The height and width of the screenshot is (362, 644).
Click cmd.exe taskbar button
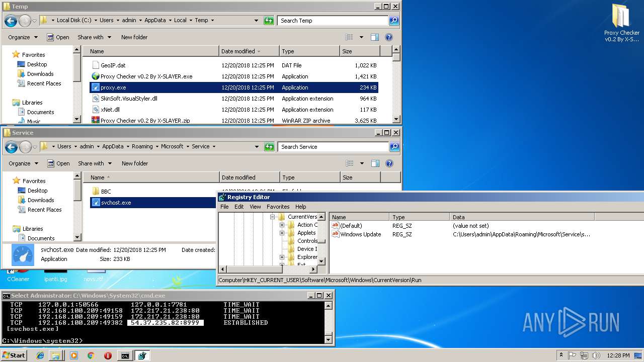pyautogui.click(x=125, y=355)
